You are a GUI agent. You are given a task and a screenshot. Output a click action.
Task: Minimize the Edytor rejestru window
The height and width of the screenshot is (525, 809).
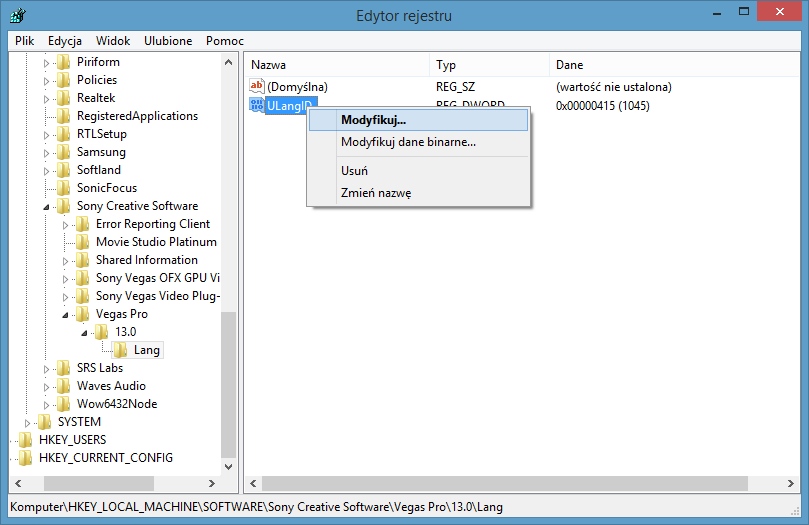tap(717, 12)
